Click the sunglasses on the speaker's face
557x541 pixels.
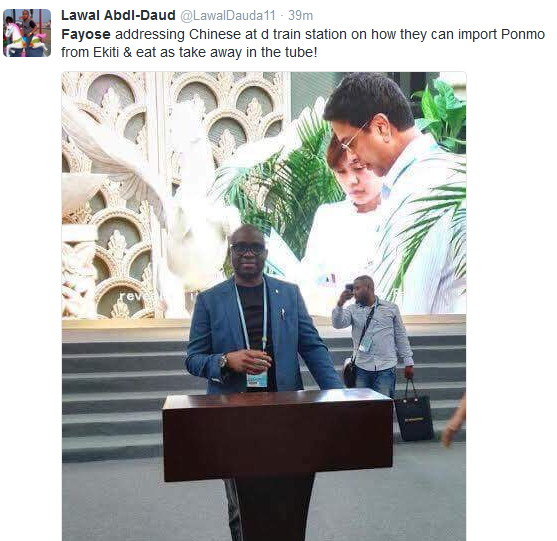pos(248,249)
